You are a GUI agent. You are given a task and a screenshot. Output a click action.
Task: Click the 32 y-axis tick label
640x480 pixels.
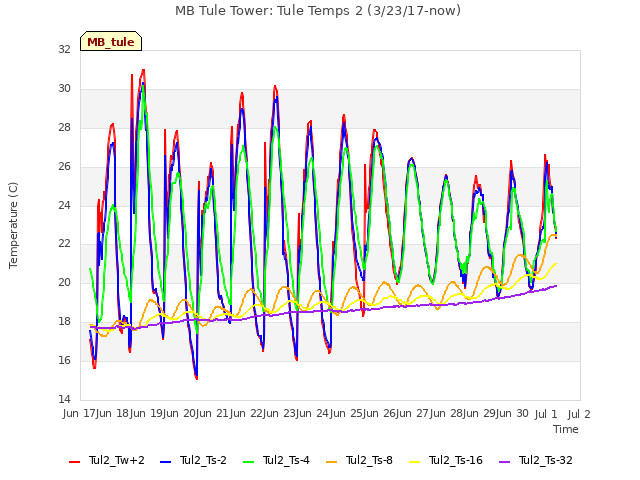64,49
